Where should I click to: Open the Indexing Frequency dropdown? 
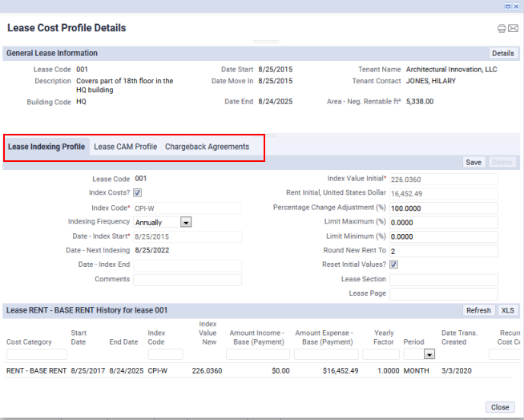[x=186, y=222]
